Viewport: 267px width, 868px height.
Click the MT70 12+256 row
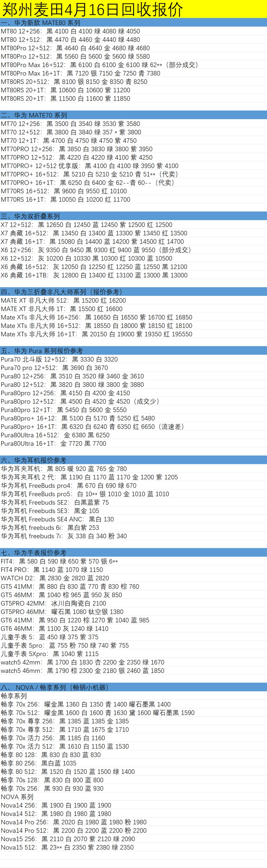coord(133,124)
